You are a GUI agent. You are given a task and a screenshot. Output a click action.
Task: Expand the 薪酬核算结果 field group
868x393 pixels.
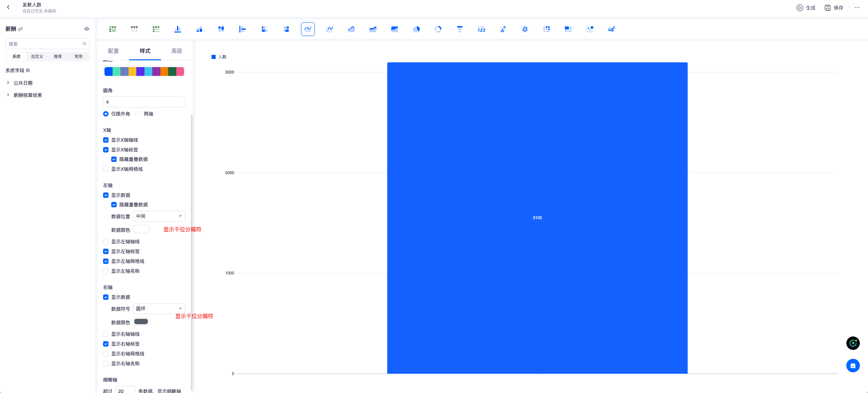pos(8,95)
